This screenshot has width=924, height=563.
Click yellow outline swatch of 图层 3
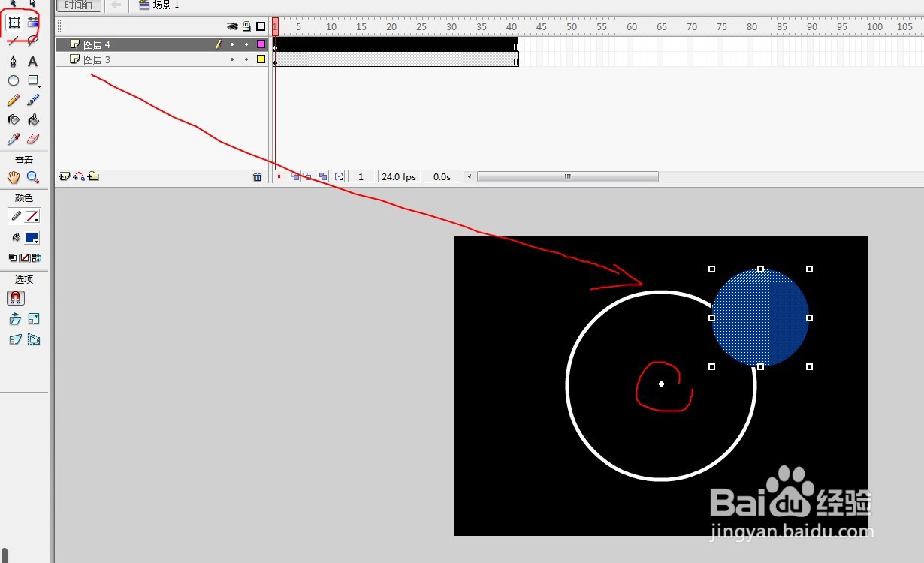[261, 59]
